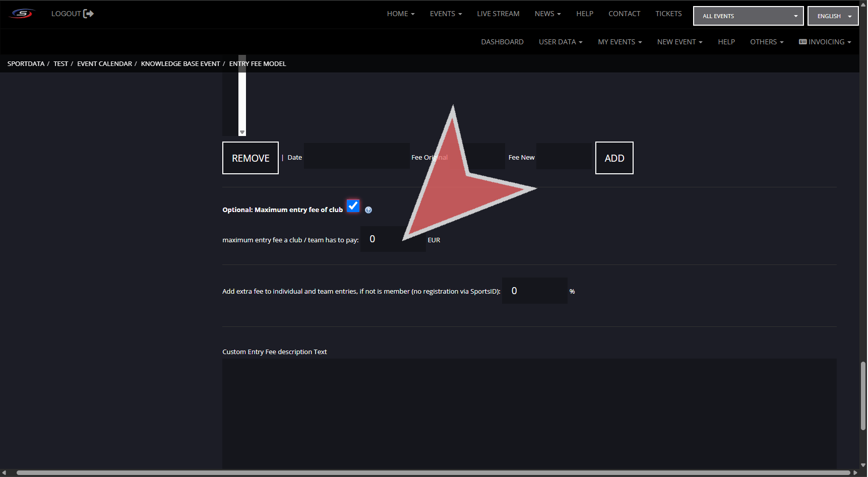Screen dimensions: 868x477
Task: Open the Live Stream menu item
Action: point(498,14)
